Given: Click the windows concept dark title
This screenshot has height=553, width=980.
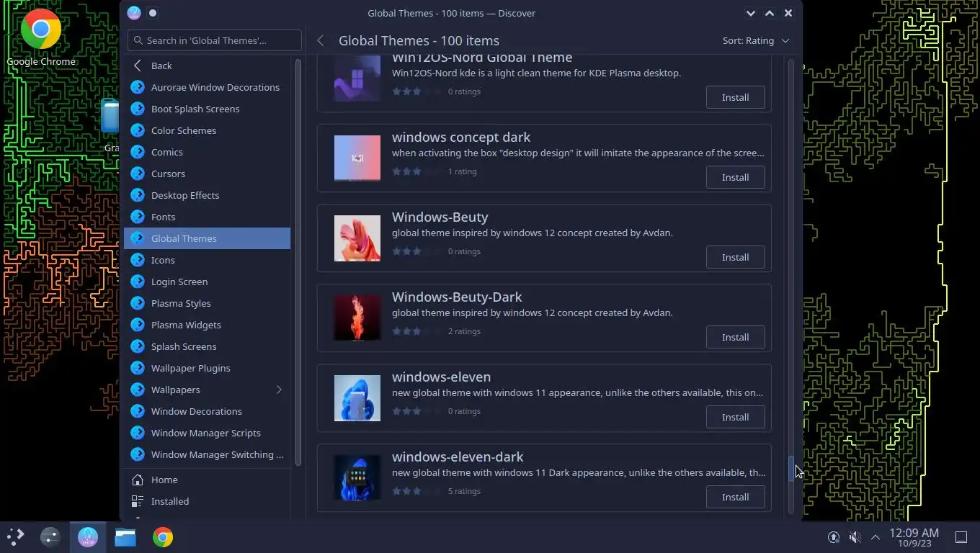Looking at the screenshot, I should 461,137.
